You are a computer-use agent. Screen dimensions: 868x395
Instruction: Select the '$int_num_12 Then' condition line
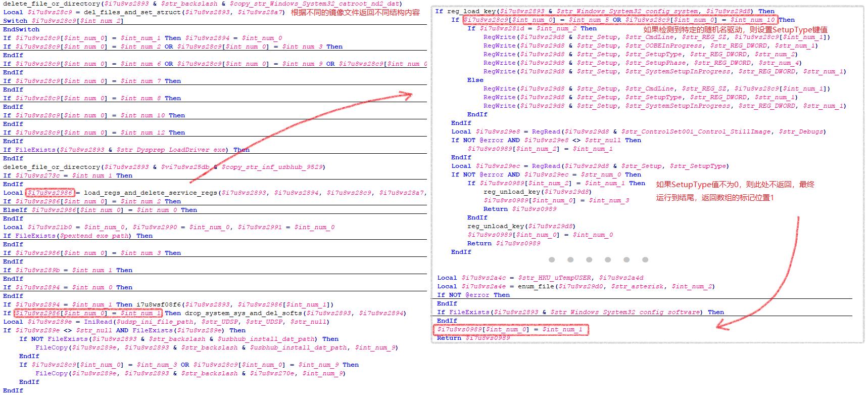94,133
